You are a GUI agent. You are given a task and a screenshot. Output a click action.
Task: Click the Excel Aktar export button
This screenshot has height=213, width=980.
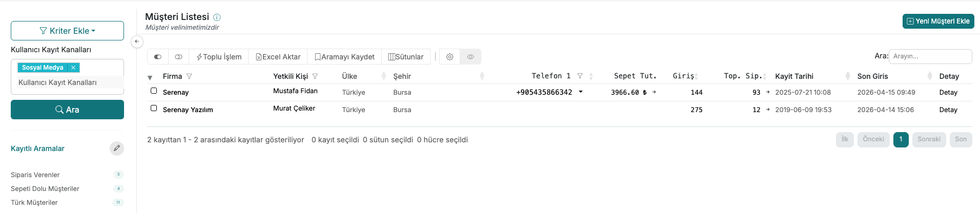coord(278,57)
